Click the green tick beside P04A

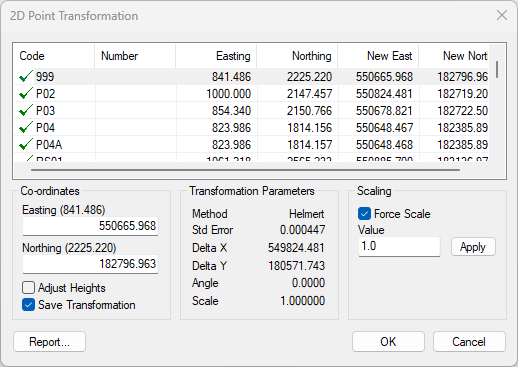pos(26,144)
